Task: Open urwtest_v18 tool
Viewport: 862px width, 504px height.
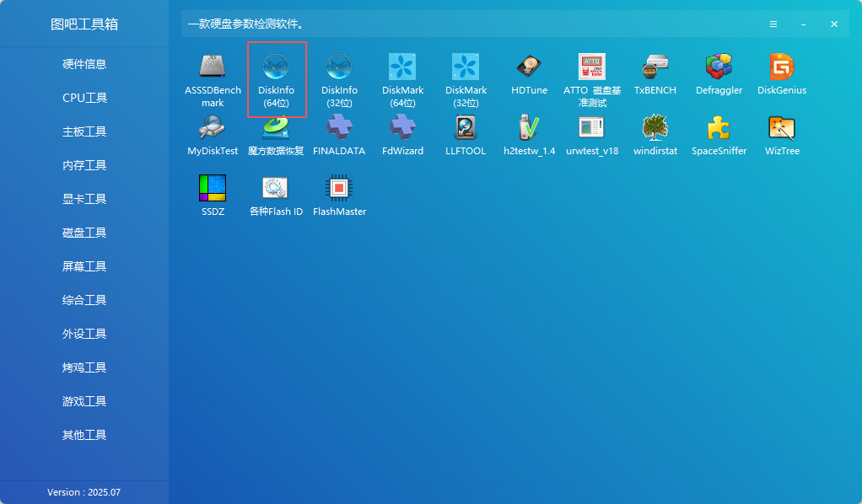Action: coord(592,135)
